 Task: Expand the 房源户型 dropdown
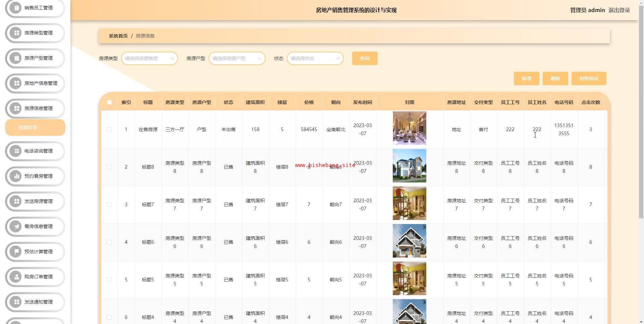pyautogui.click(x=237, y=58)
